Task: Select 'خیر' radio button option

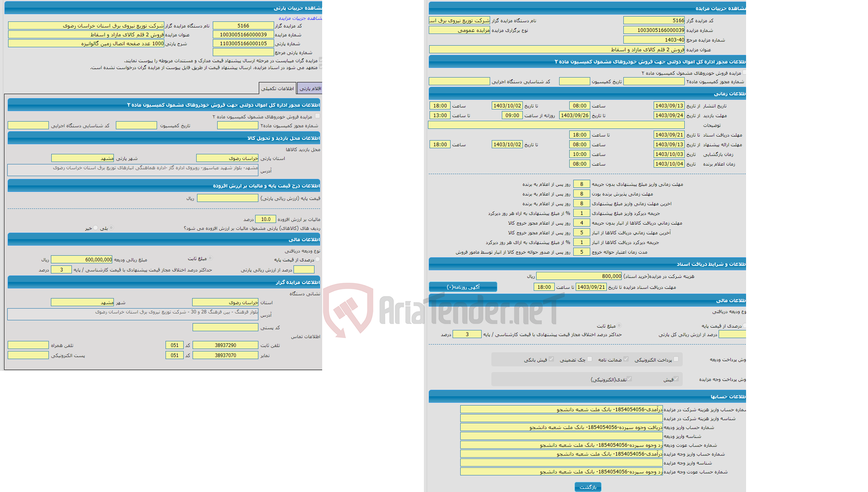Action: tap(96, 229)
